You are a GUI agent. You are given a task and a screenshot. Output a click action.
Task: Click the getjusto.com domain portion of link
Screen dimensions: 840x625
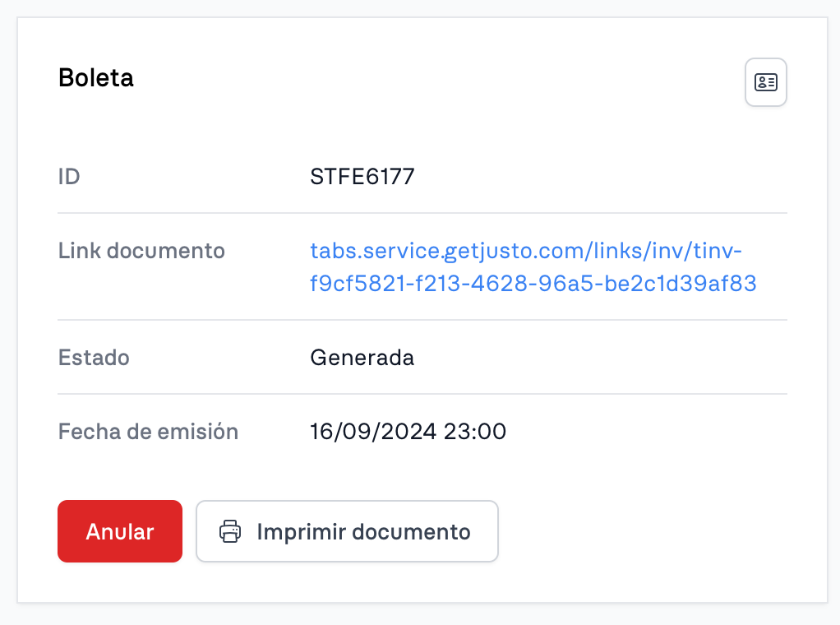[515, 251]
